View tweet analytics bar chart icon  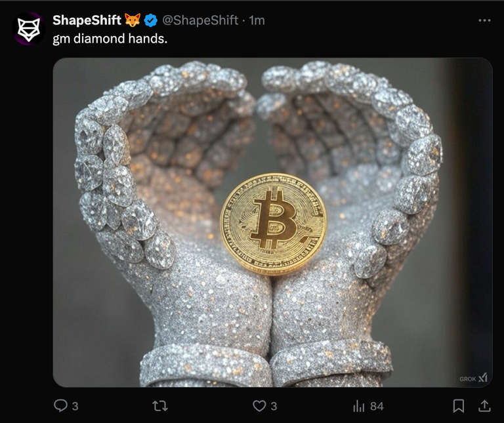click(359, 406)
